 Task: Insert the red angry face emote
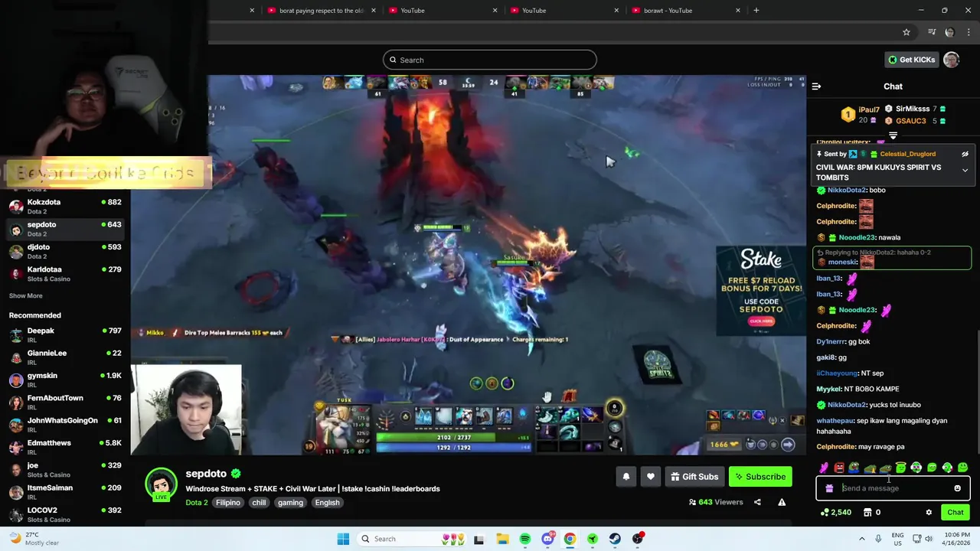(x=839, y=468)
